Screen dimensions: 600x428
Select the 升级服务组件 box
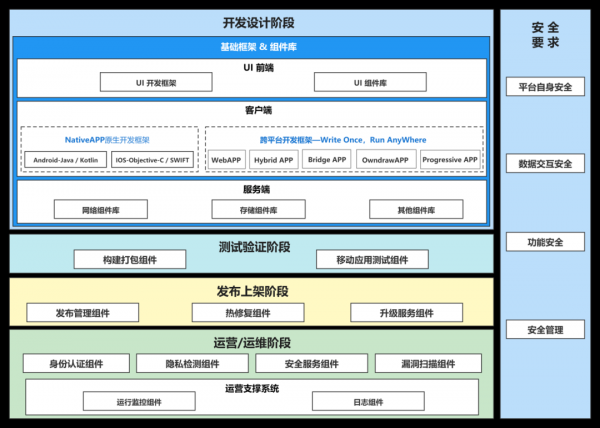[405, 312]
